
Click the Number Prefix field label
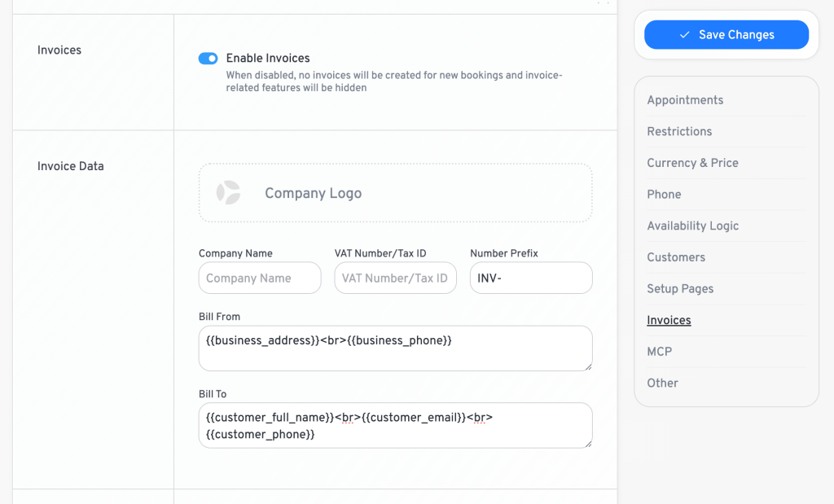point(503,253)
